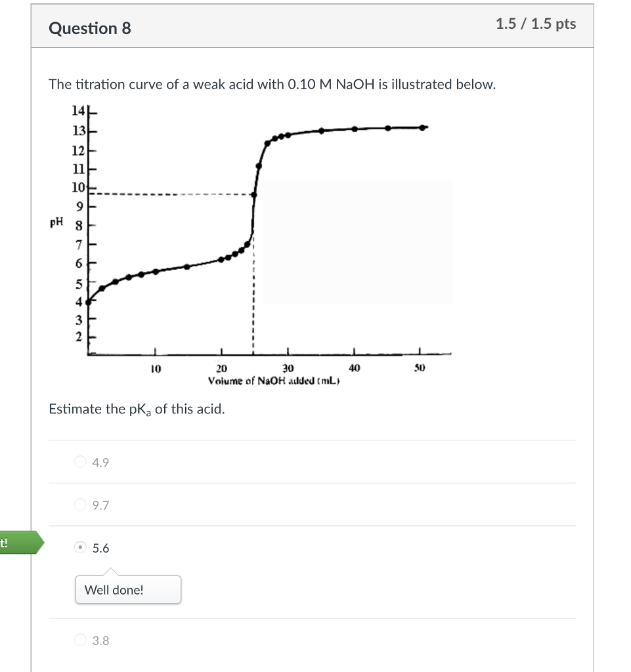Click the final data point near 50 mL

tap(422, 128)
